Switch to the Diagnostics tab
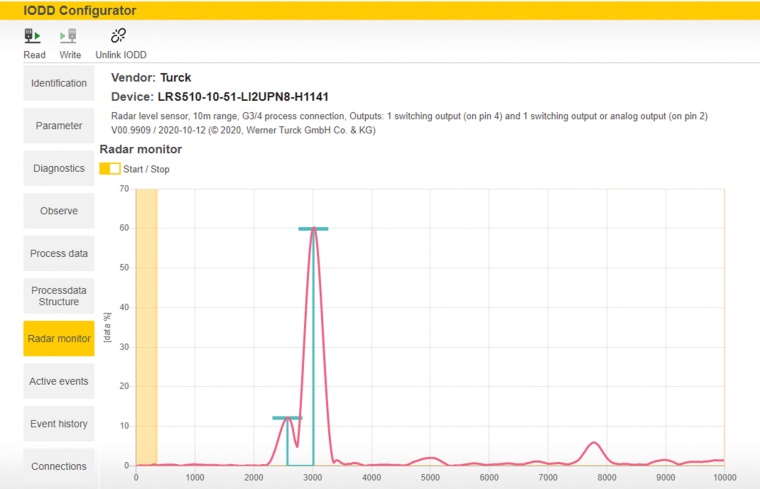 59,168
